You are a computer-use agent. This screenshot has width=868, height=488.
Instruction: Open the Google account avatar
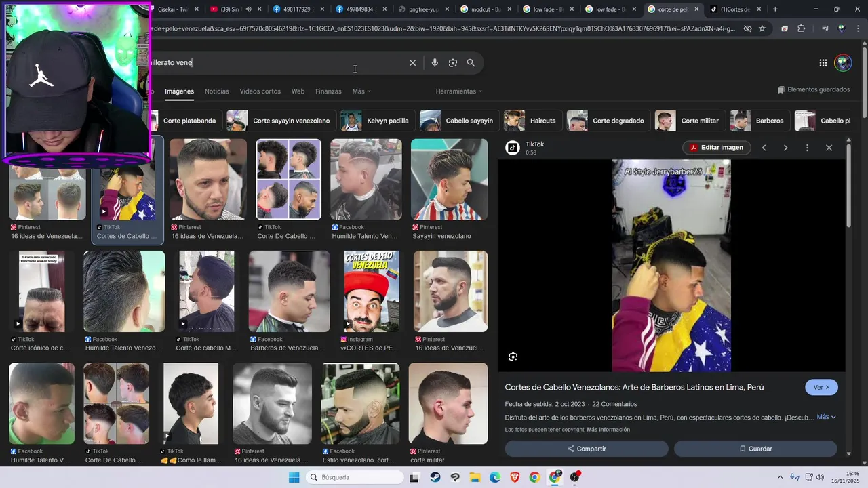click(843, 63)
